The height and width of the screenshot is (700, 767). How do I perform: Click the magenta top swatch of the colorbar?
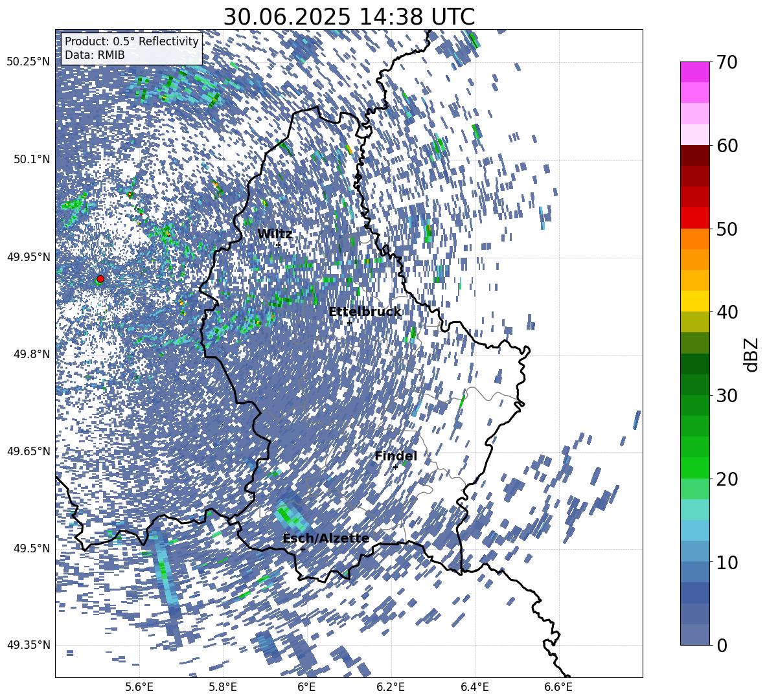(x=694, y=72)
